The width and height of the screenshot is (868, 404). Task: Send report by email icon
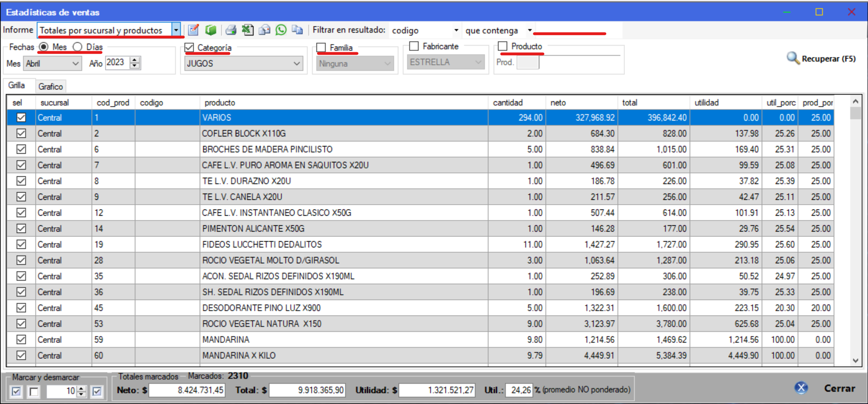pos(264,30)
